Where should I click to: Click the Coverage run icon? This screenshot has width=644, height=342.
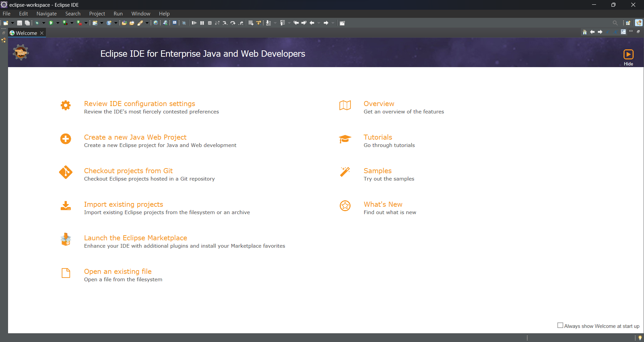pos(65,23)
